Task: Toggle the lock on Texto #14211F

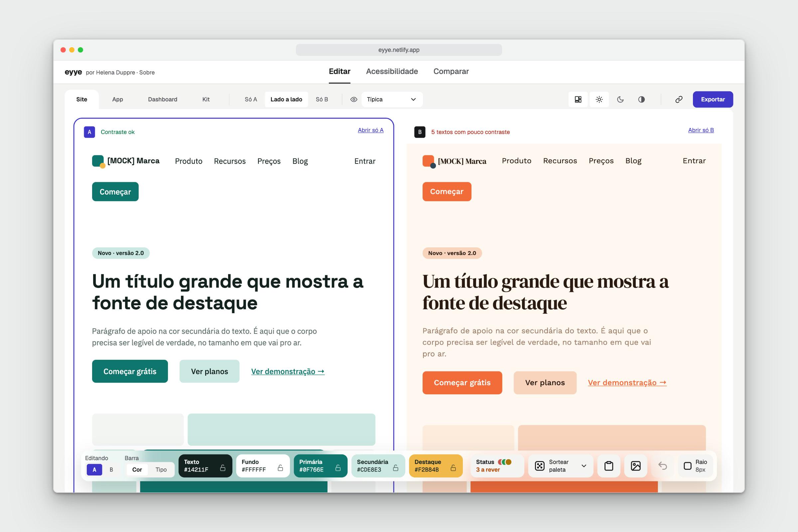Action: (x=223, y=468)
